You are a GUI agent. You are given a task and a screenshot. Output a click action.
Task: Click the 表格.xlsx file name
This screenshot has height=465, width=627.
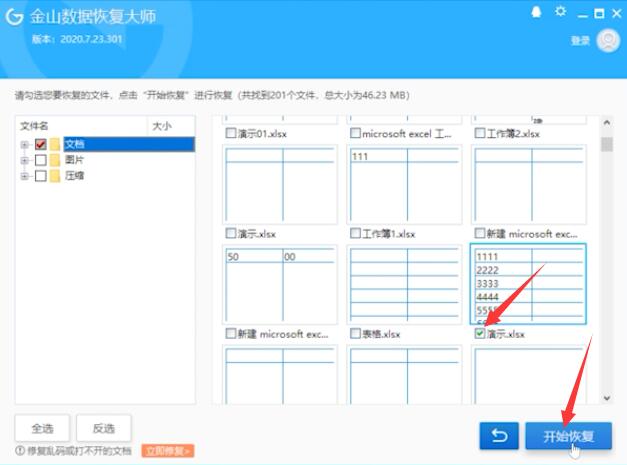[381, 334]
